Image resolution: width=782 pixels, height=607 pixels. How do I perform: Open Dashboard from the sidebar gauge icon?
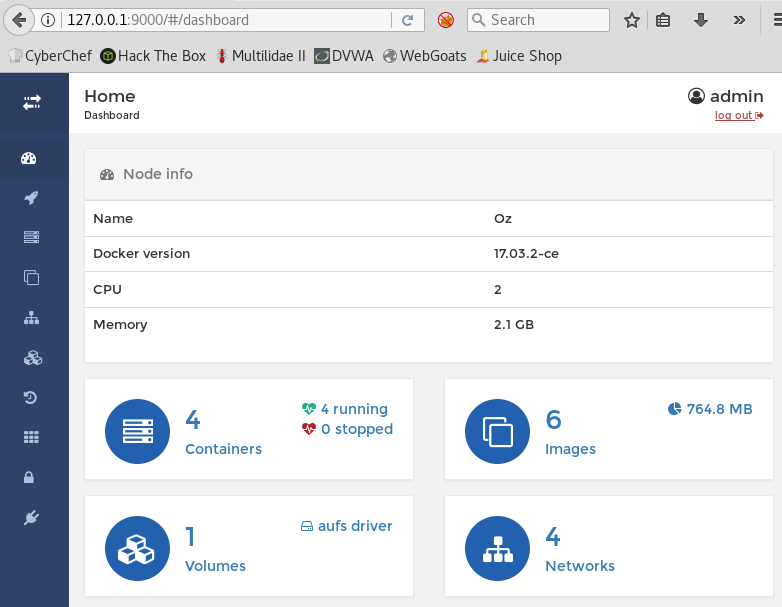pos(29,158)
